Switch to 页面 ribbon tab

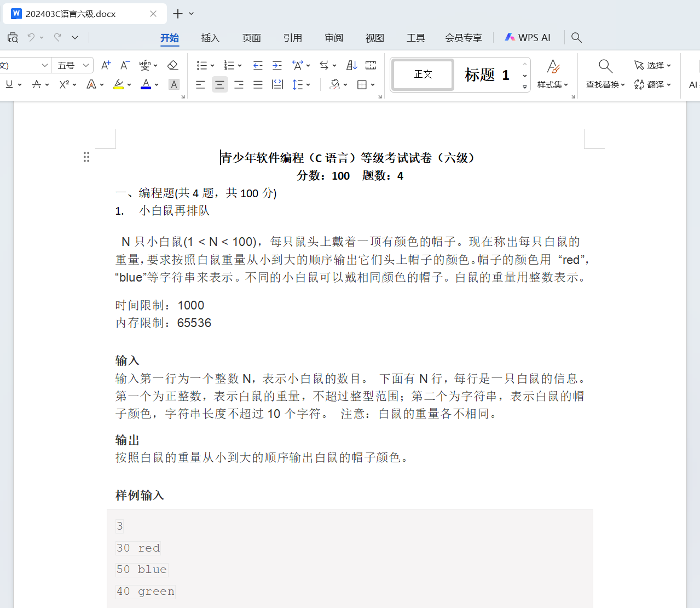tap(252, 38)
